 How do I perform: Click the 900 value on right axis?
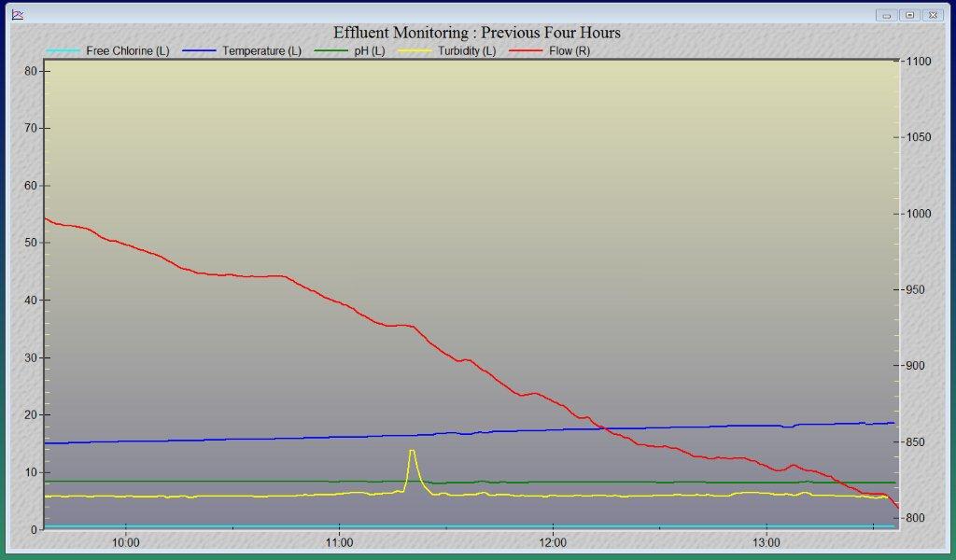point(916,366)
